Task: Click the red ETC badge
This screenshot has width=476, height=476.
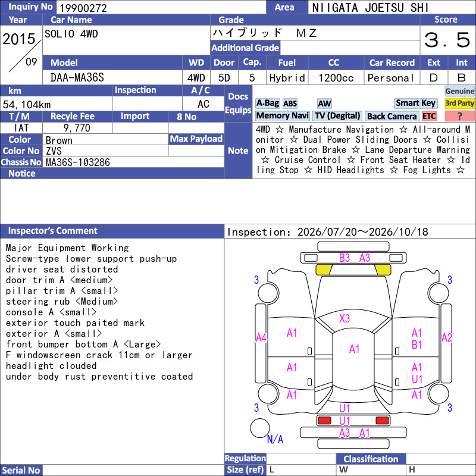Action: pos(429,116)
